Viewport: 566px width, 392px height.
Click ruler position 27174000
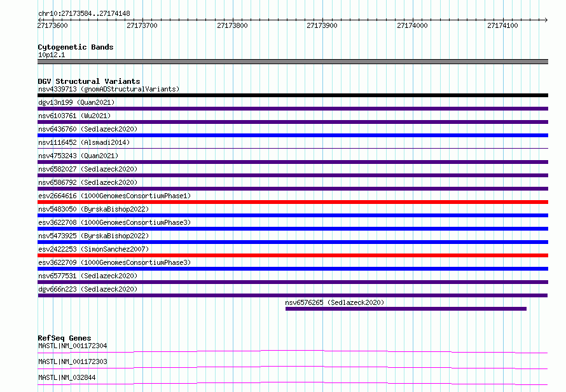click(412, 25)
